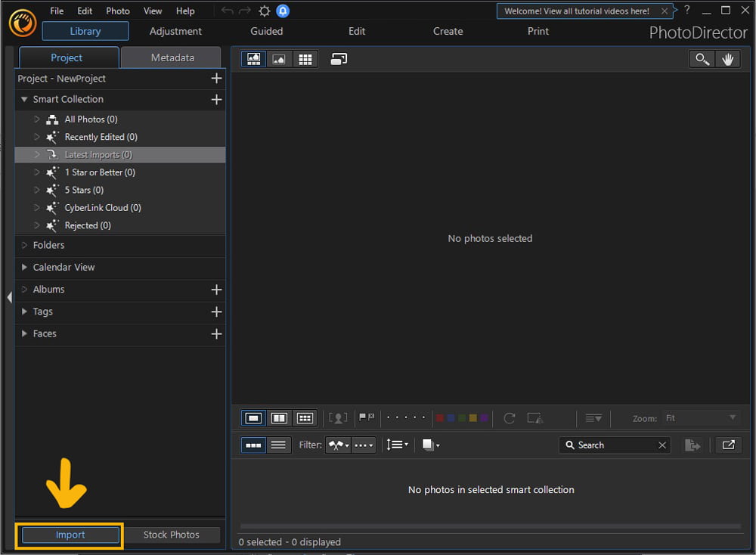Screen dimensions: 756x555
Task: Switch filmstrip to detailed list view
Action: point(278,445)
